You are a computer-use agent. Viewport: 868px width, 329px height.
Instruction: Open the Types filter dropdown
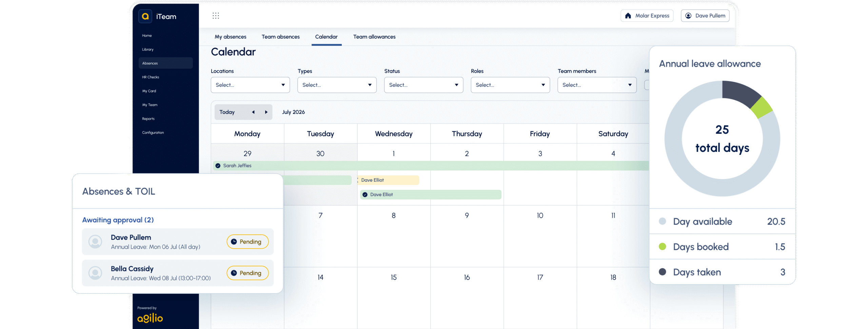point(337,85)
